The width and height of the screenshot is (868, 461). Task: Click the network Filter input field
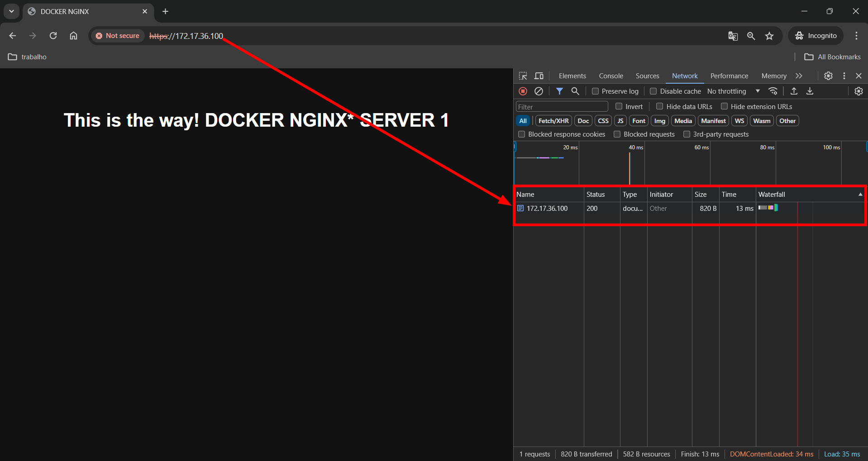click(562, 107)
